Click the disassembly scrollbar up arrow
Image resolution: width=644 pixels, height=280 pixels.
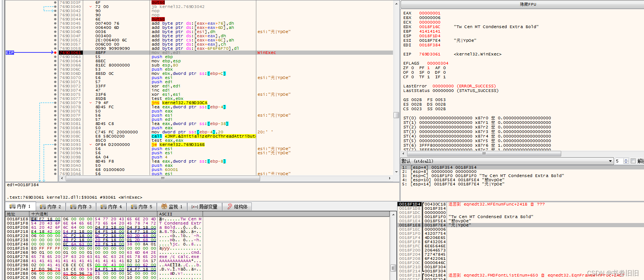coord(396,3)
